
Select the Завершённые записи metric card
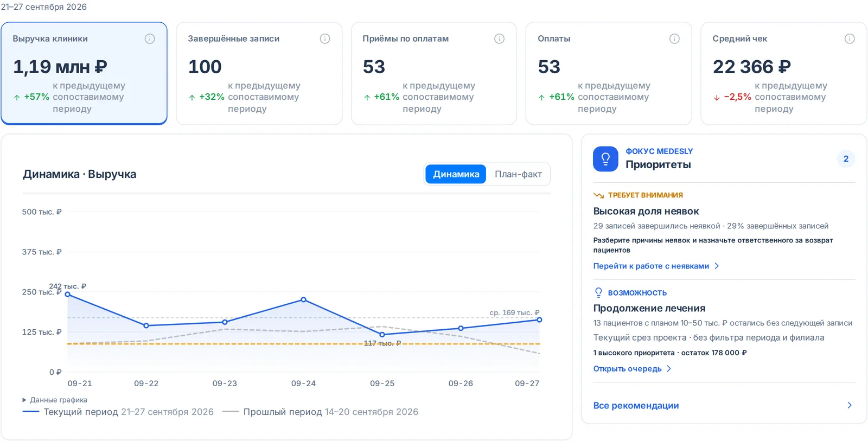click(x=259, y=73)
